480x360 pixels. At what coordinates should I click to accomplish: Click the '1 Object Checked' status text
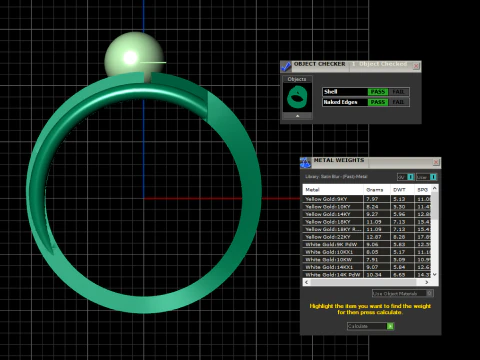(x=380, y=64)
